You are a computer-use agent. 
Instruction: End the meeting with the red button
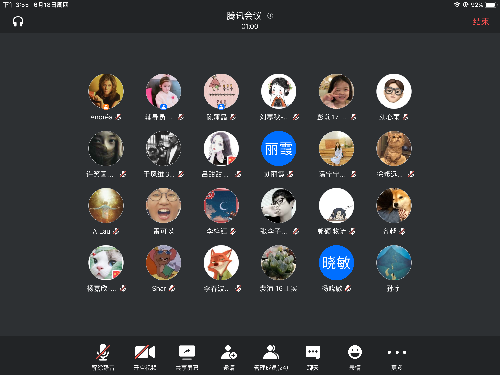click(x=481, y=21)
